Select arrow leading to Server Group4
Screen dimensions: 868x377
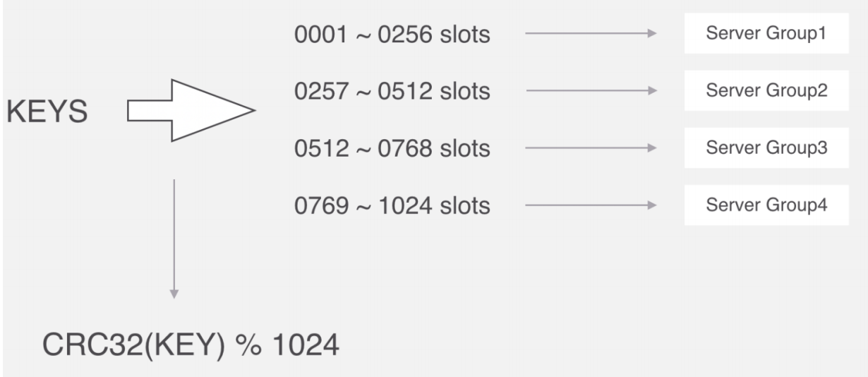[591, 205]
